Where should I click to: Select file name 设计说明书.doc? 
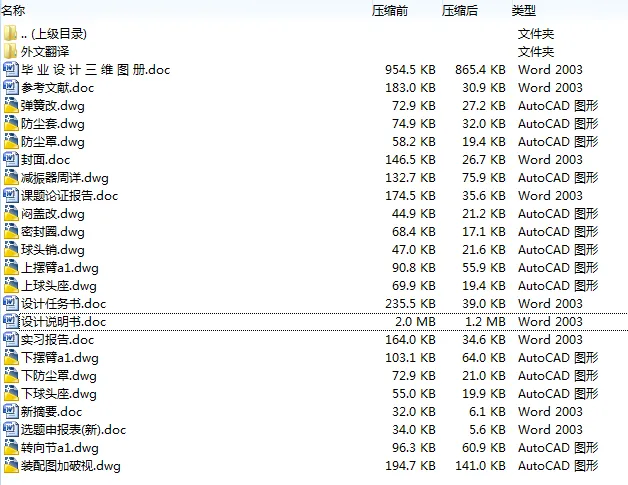(64, 322)
